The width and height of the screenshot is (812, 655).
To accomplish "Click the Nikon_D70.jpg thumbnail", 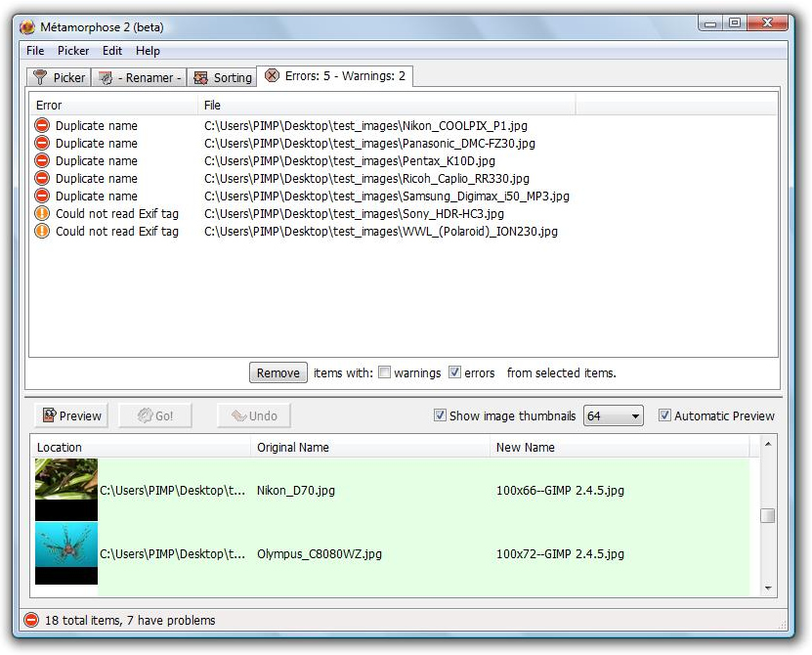I will (66, 490).
